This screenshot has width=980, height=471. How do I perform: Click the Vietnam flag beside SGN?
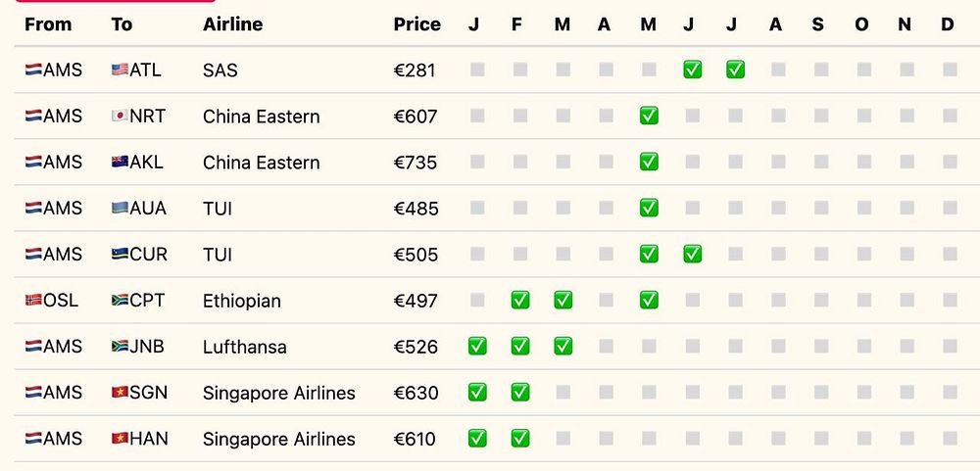click(120, 393)
